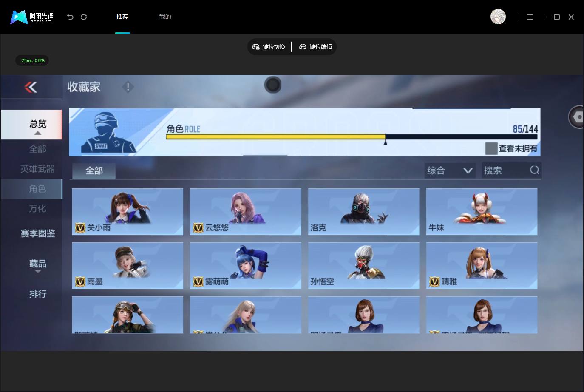Click the 收藏家 page title

(84, 87)
